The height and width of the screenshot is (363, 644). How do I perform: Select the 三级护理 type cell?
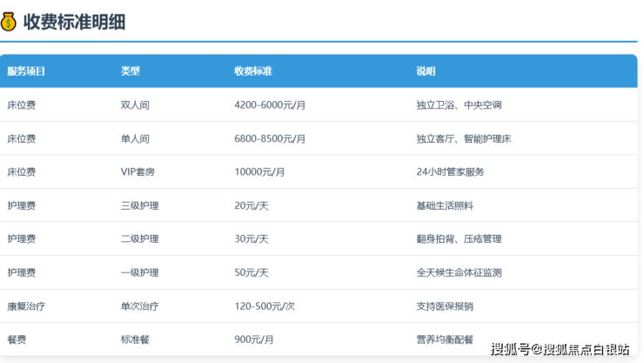coord(139,205)
